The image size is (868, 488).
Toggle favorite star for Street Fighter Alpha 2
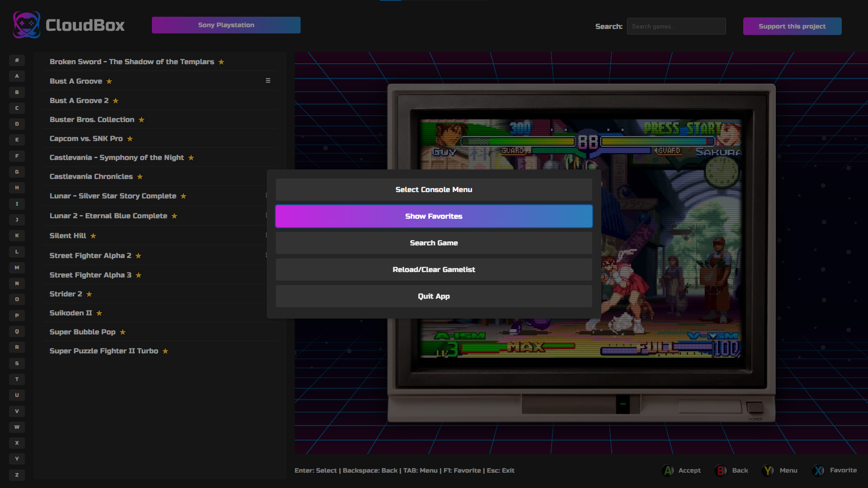click(138, 256)
